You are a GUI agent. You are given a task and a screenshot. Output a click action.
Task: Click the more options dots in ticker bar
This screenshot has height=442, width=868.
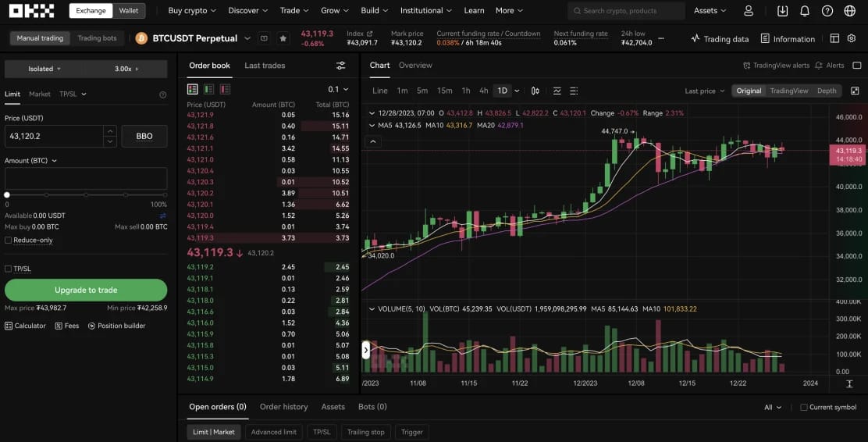[660, 38]
